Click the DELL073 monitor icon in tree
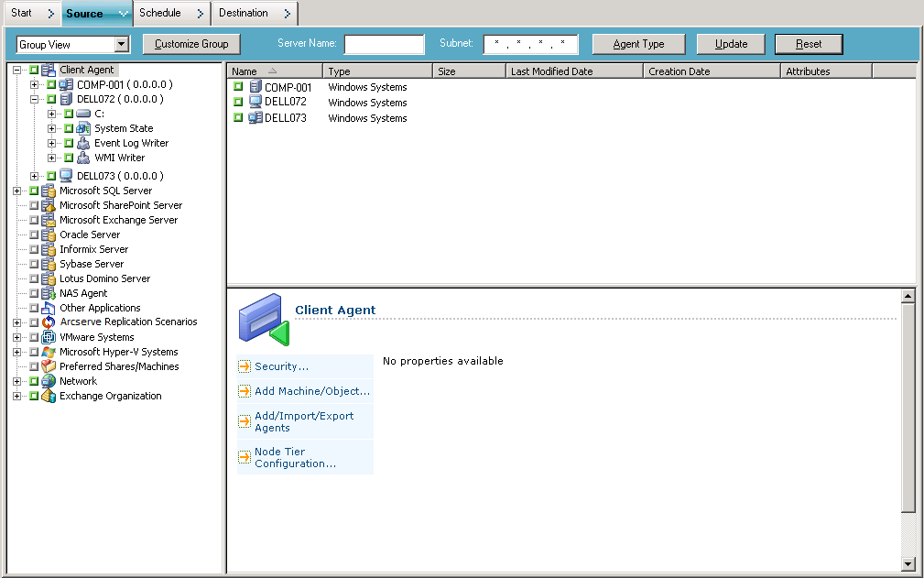924x578 pixels. pos(66,176)
